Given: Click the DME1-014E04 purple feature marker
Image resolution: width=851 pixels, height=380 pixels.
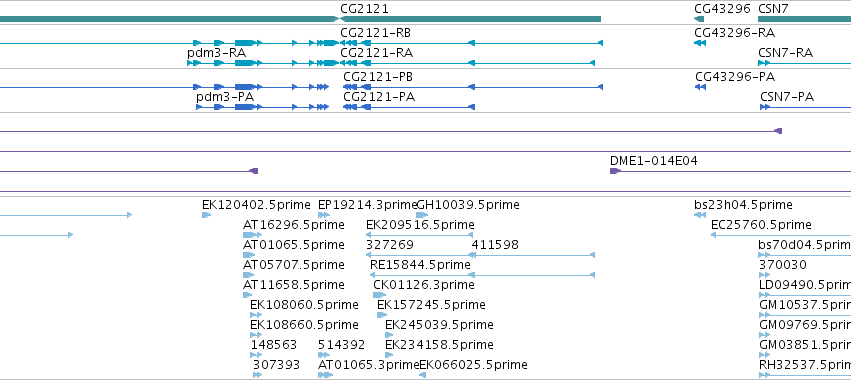Looking at the screenshot, I should pyautogui.click(x=615, y=171).
